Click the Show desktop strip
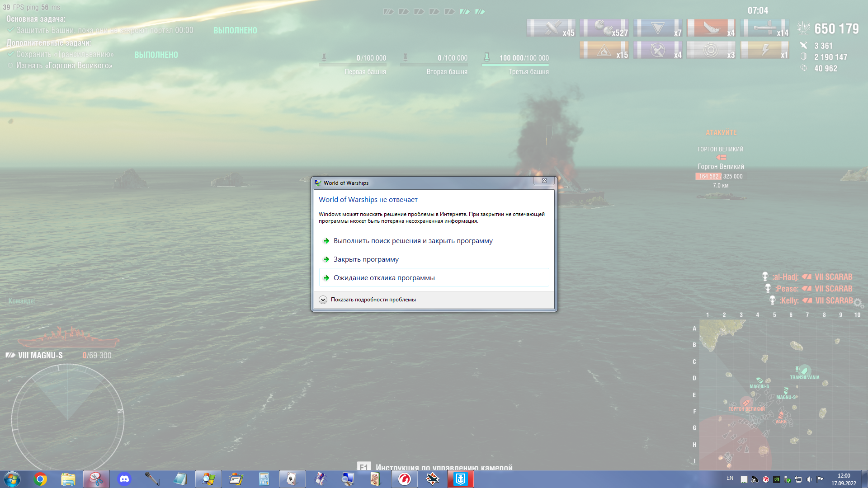 click(x=864, y=479)
